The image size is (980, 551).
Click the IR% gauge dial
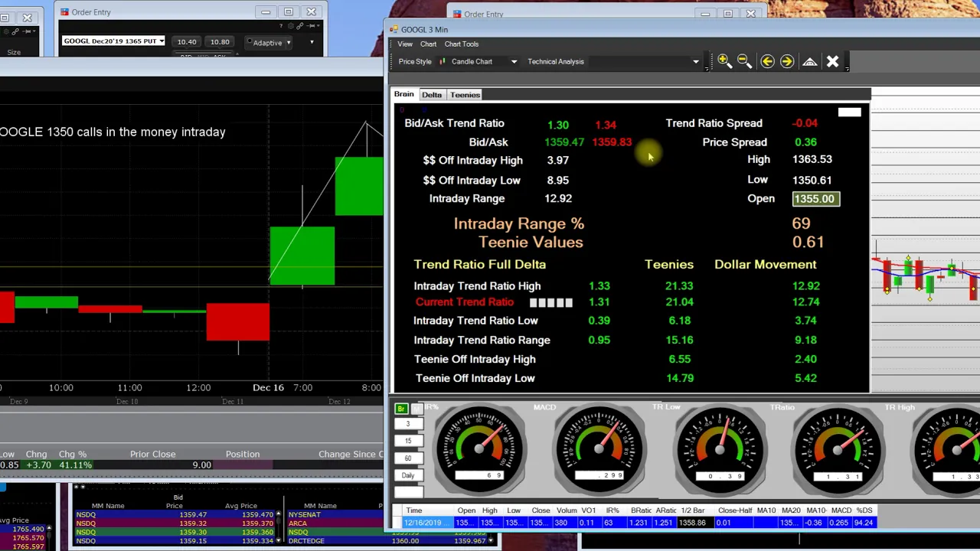pyautogui.click(x=480, y=448)
